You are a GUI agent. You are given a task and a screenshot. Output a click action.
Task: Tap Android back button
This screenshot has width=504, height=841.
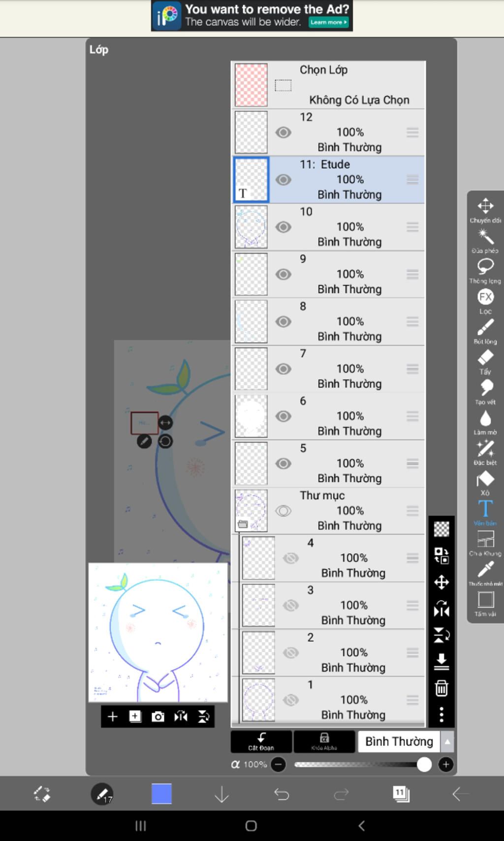tap(362, 826)
